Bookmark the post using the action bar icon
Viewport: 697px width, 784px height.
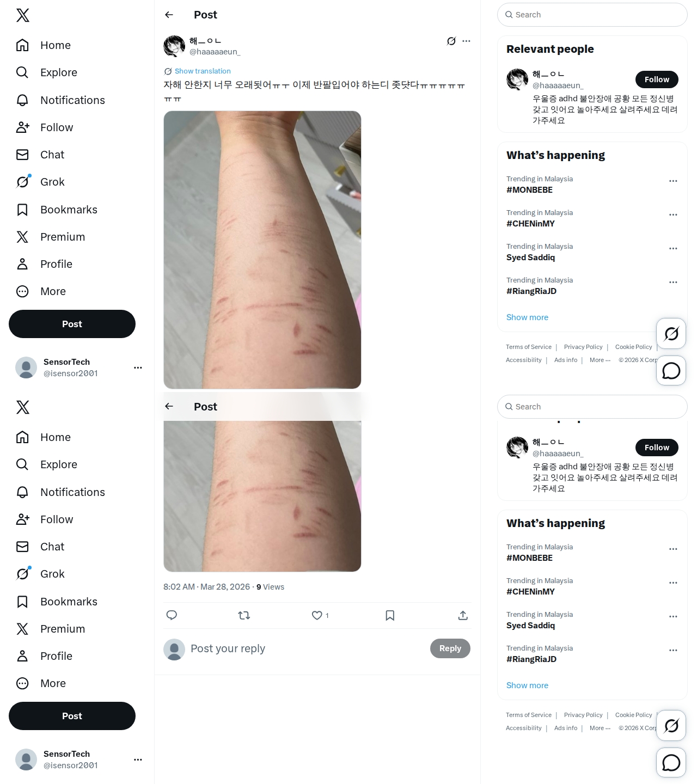tap(390, 615)
